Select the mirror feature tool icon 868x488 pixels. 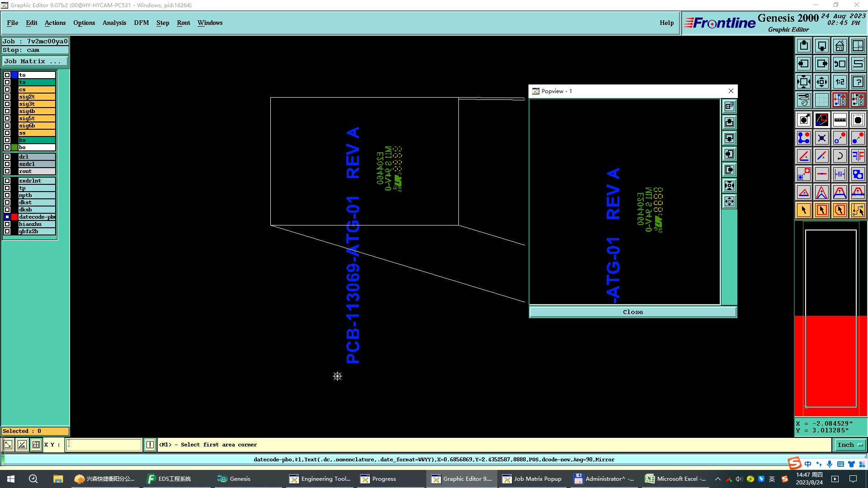click(x=858, y=156)
